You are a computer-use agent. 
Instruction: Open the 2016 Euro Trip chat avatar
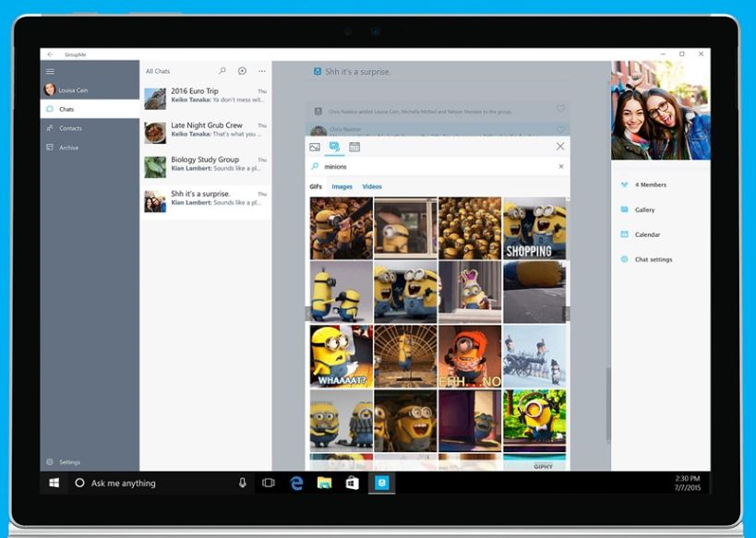155,99
